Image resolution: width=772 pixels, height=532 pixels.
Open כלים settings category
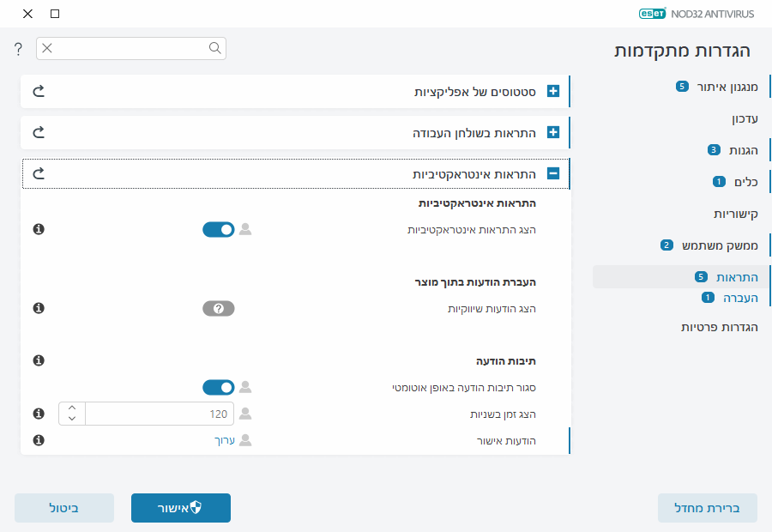click(746, 182)
